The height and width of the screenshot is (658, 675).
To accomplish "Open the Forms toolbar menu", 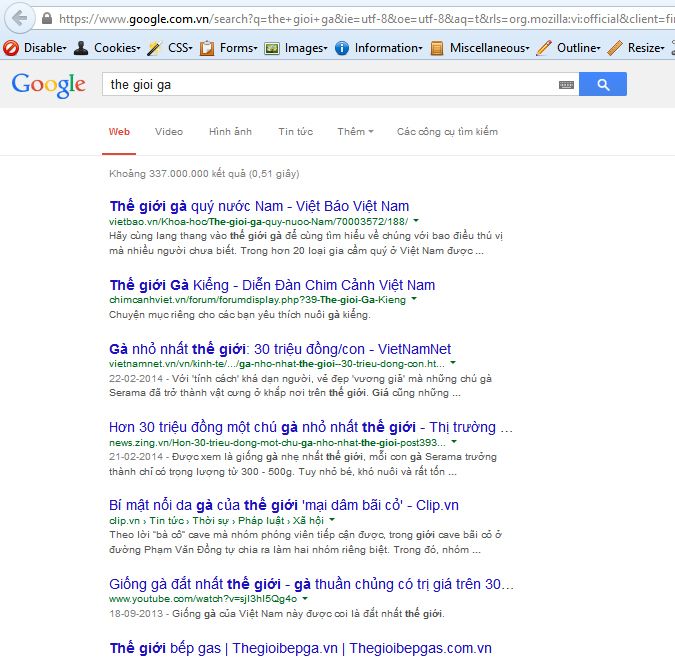I will click(x=229, y=48).
